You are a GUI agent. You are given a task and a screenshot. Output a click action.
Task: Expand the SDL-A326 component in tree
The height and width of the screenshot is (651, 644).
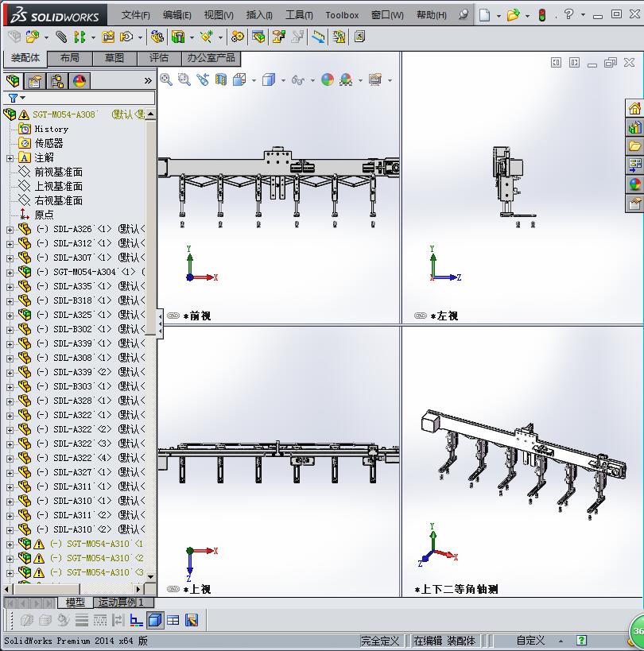[10, 229]
